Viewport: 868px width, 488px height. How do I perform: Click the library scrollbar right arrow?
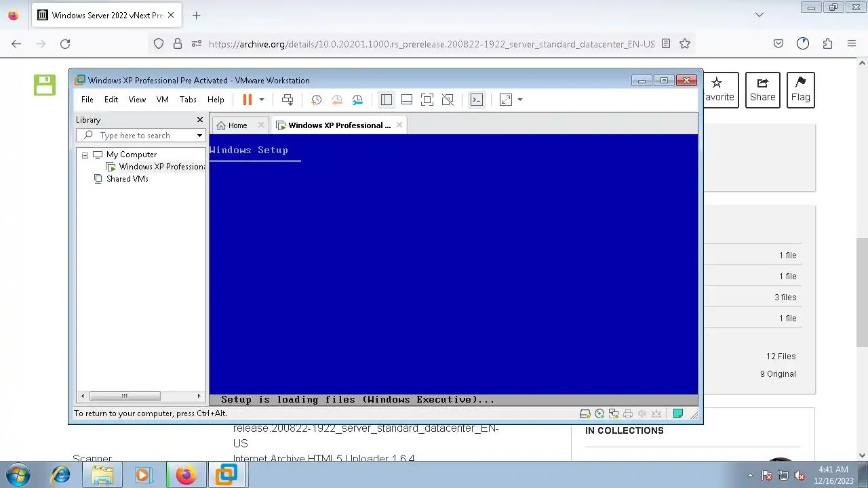[x=199, y=396]
